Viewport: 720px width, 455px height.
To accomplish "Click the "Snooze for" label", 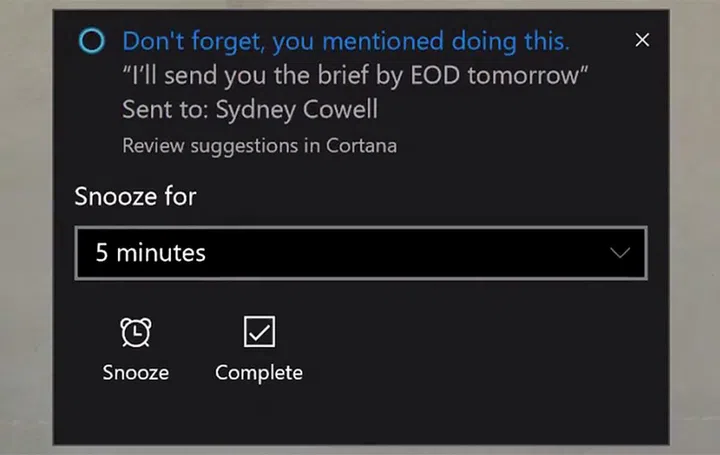I will [x=135, y=196].
